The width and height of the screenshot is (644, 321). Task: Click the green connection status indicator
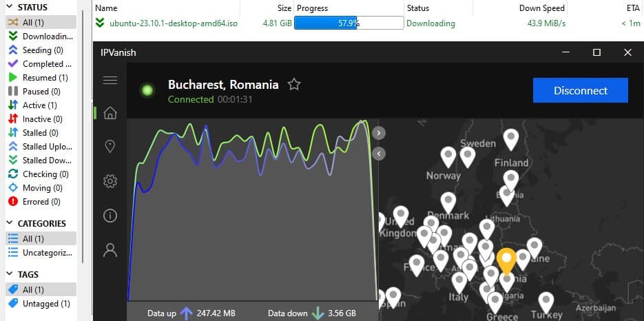[147, 90]
